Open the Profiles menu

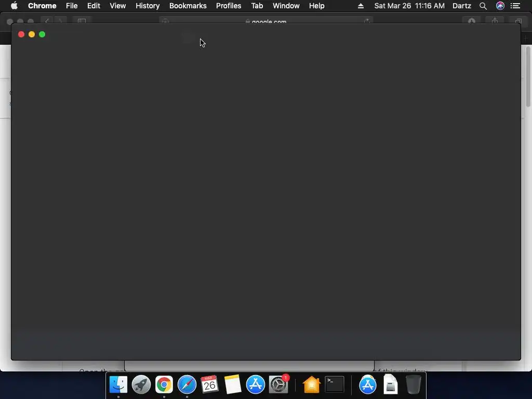(229, 6)
